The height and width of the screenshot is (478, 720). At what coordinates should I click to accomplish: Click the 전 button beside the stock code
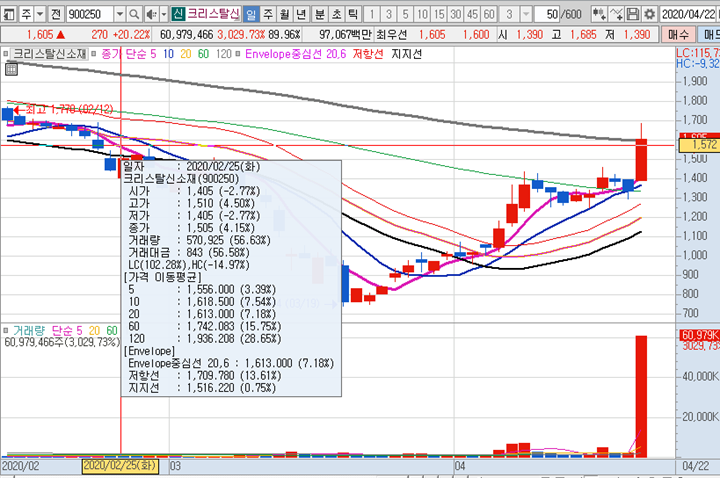[56, 15]
